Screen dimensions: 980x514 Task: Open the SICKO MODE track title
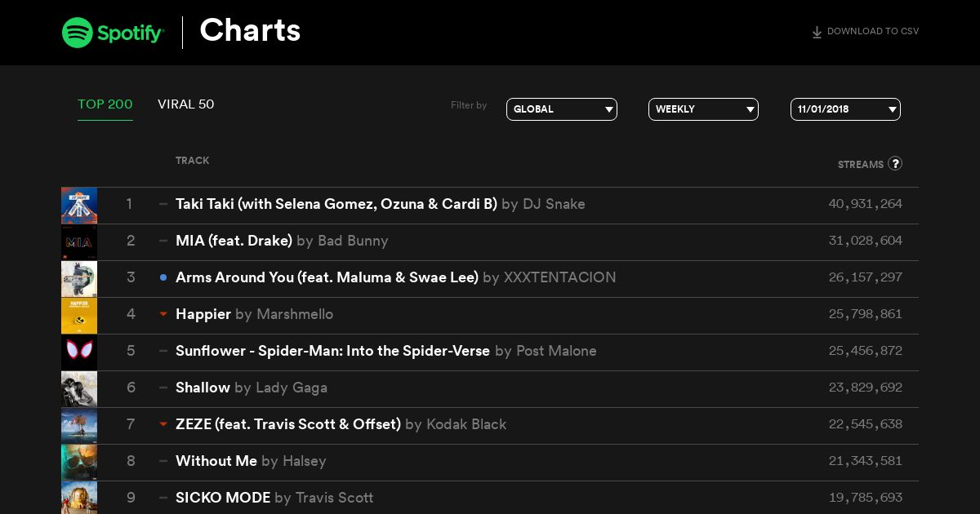(223, 498)
